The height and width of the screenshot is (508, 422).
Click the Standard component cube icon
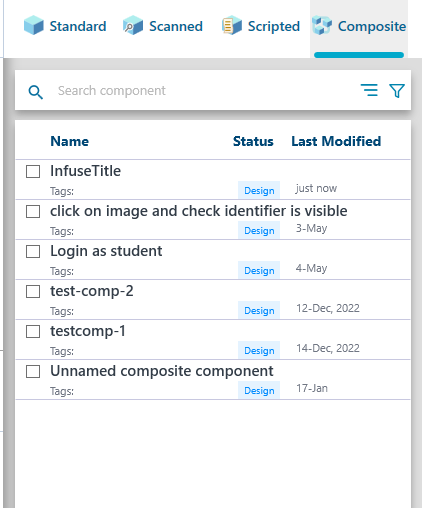34,25
